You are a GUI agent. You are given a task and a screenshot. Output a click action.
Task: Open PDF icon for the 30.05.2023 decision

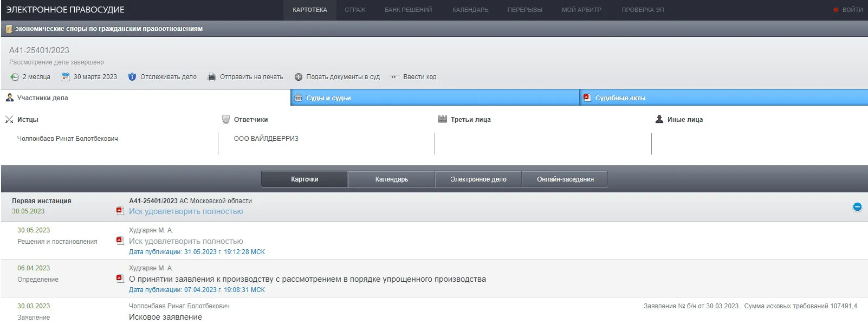pos(120,241)
